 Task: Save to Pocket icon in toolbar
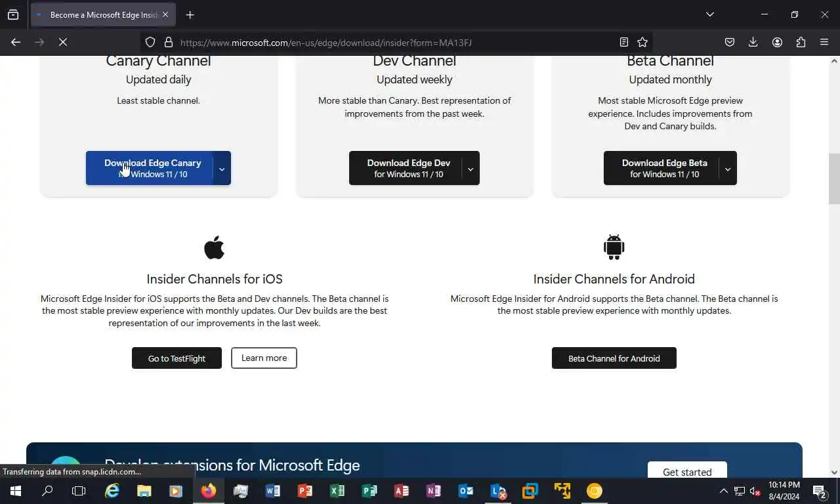730,42
